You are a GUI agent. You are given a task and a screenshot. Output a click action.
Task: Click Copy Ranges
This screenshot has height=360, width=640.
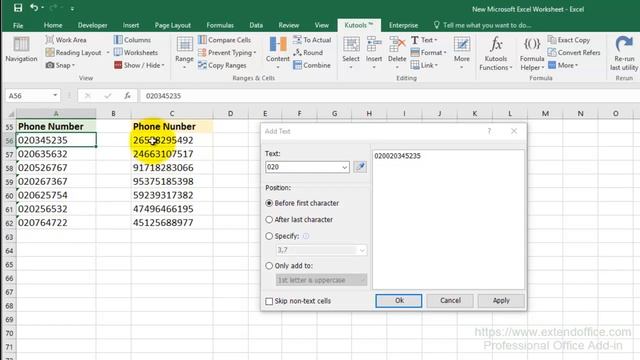click(222, 65)
